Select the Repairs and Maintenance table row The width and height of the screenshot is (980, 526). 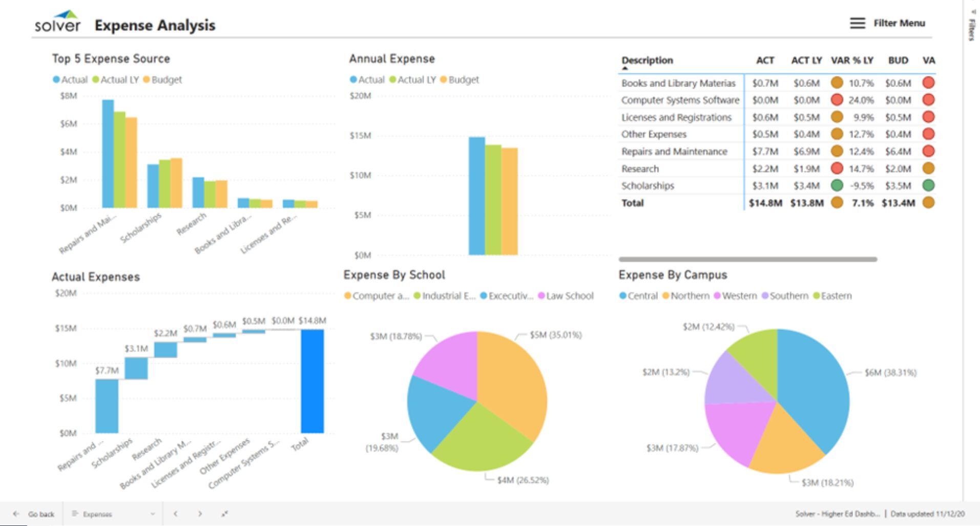(x=674, y=152)
